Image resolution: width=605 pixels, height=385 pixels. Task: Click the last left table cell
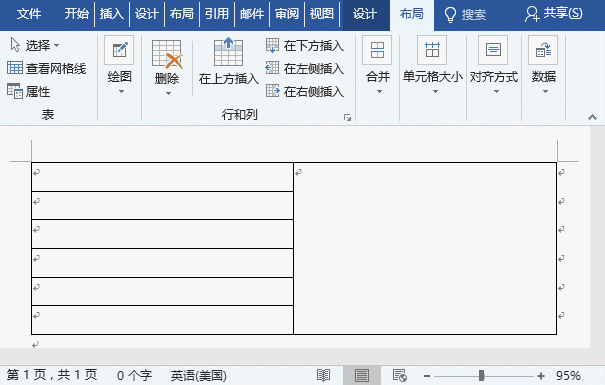pyautogui.click(x=162, y=320)
